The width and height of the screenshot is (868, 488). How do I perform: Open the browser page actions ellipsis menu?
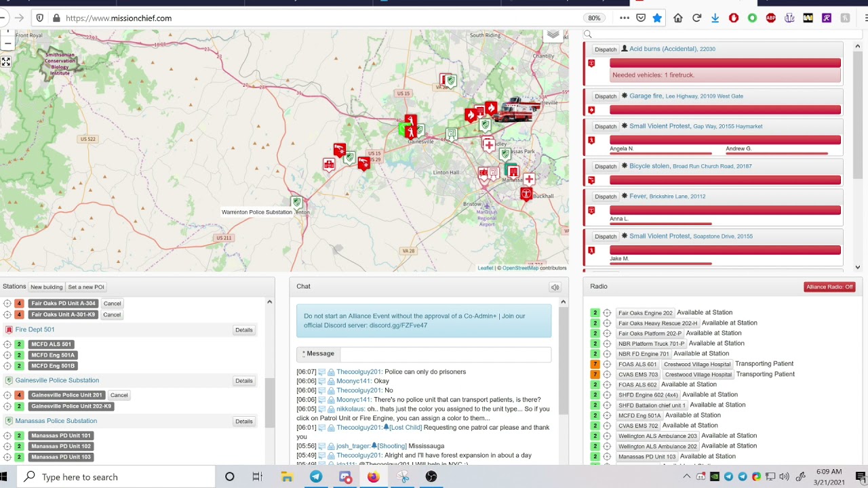(x=625, y=18)
